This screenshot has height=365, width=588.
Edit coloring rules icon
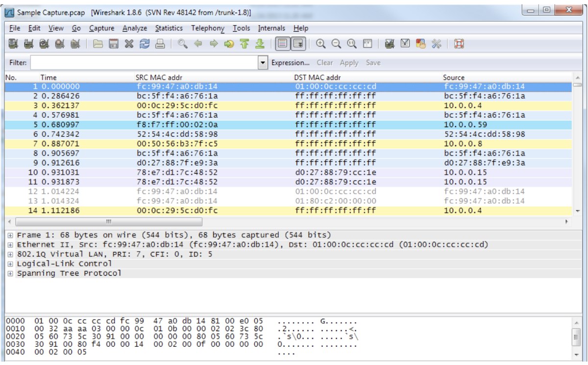click(420, 44)
